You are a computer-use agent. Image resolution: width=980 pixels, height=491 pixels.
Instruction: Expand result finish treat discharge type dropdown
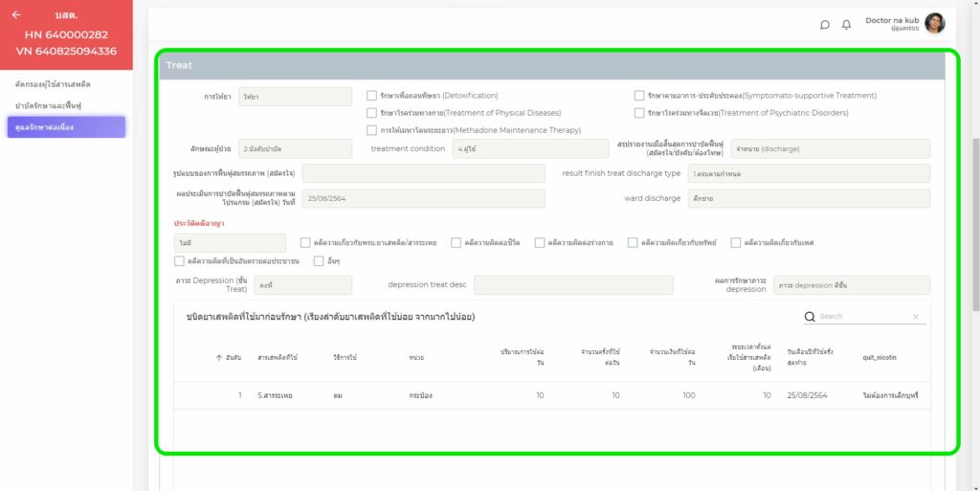[x=808, y=173]
